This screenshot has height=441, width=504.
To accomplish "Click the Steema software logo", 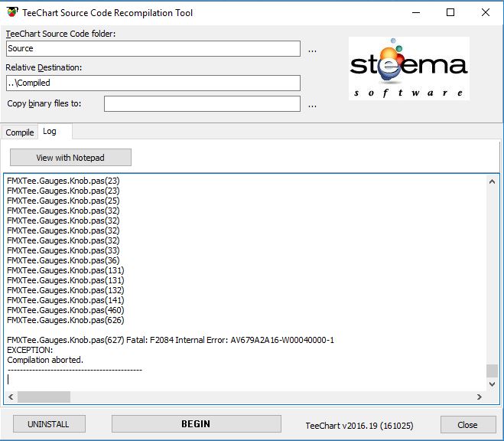I will pos(409,68).
